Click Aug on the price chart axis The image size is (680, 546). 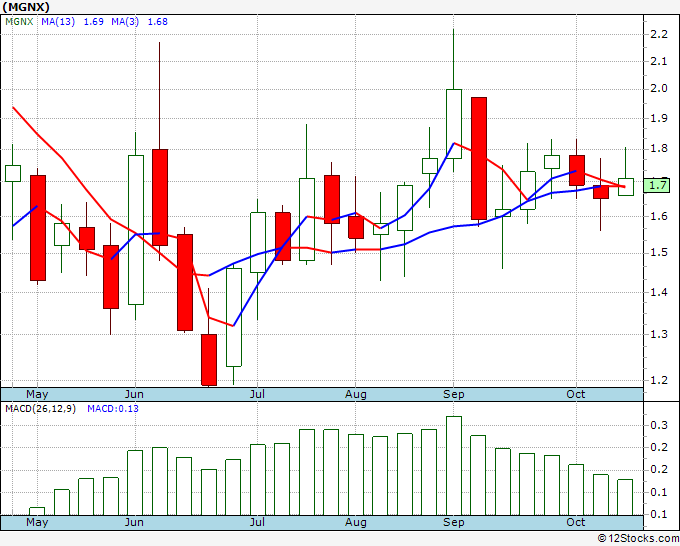coord(356,394)
